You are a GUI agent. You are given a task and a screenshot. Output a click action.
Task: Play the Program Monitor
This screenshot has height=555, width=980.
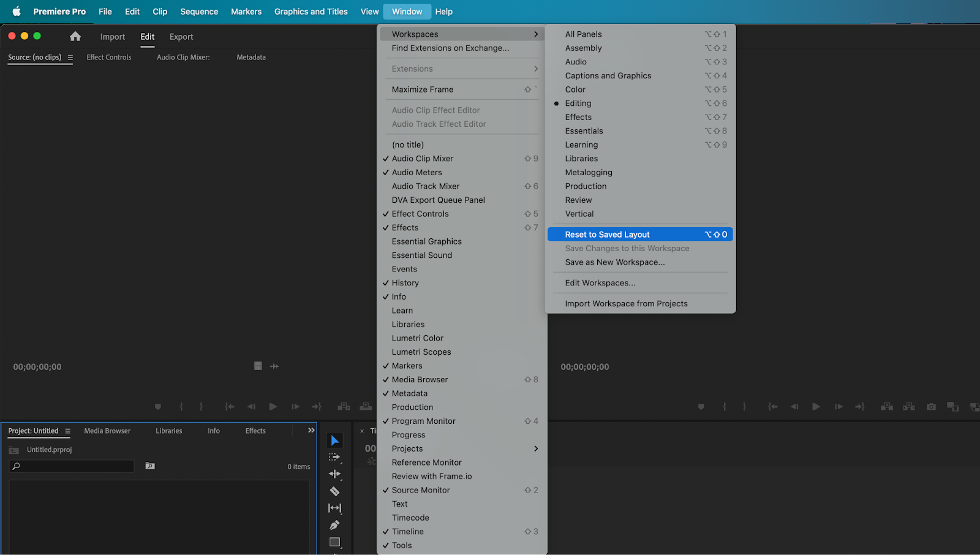[816, 406]
